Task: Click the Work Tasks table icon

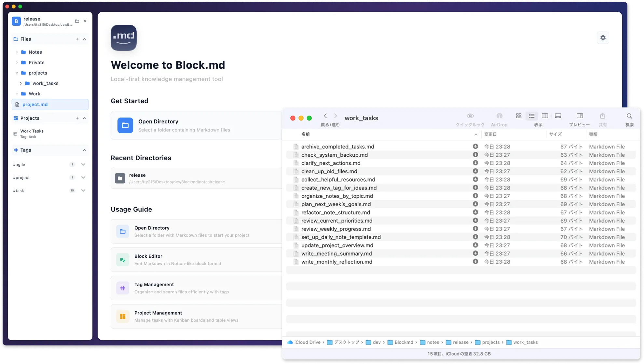Action: click(15, 134)
